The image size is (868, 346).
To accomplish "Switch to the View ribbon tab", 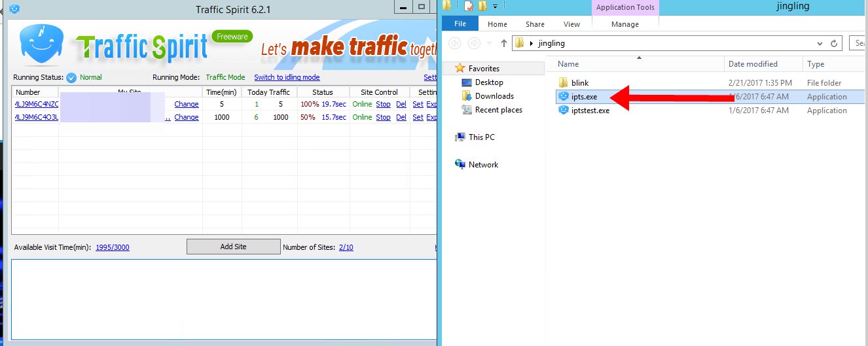I will 571,24.
